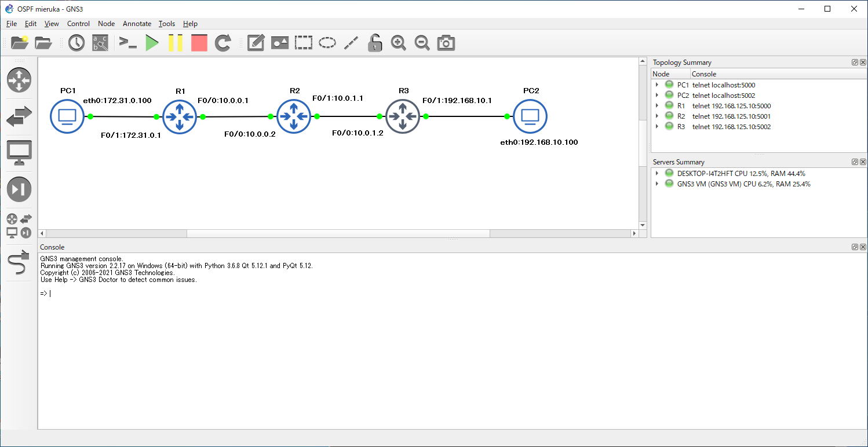The image size is (868, 447).
Task: Select PC1 node on the topology canvas
Action: 67,116
